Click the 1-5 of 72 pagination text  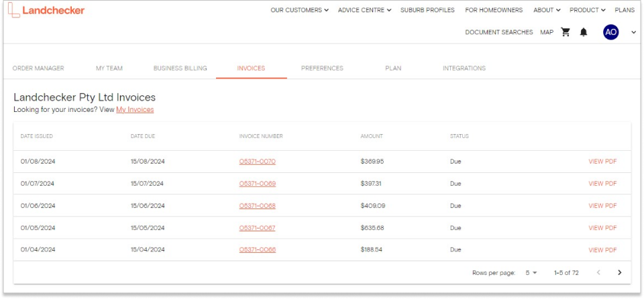(566, 273)
